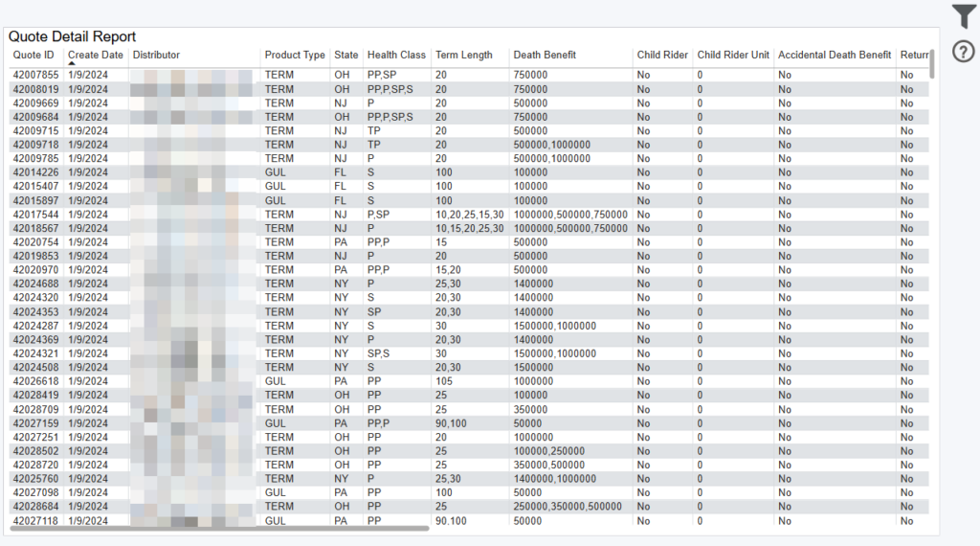980x546 pixels.
Task: Click the sort arrow under Create Date
Action: (x=72, y=64)
